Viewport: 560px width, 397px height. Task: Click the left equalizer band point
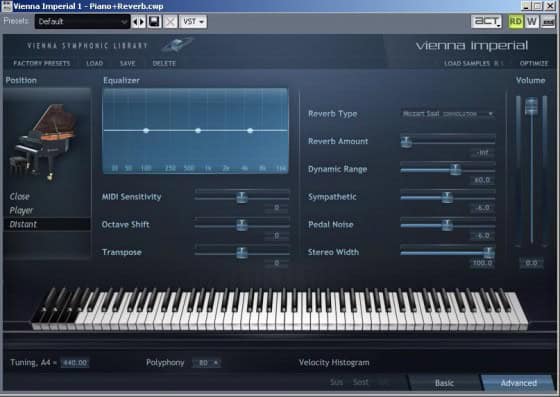coord(146,131)
